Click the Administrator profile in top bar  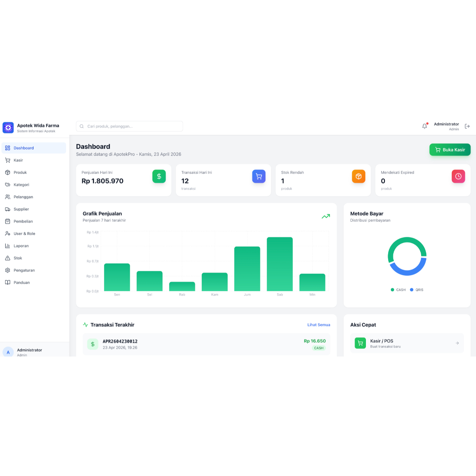(x=446, y=126)
